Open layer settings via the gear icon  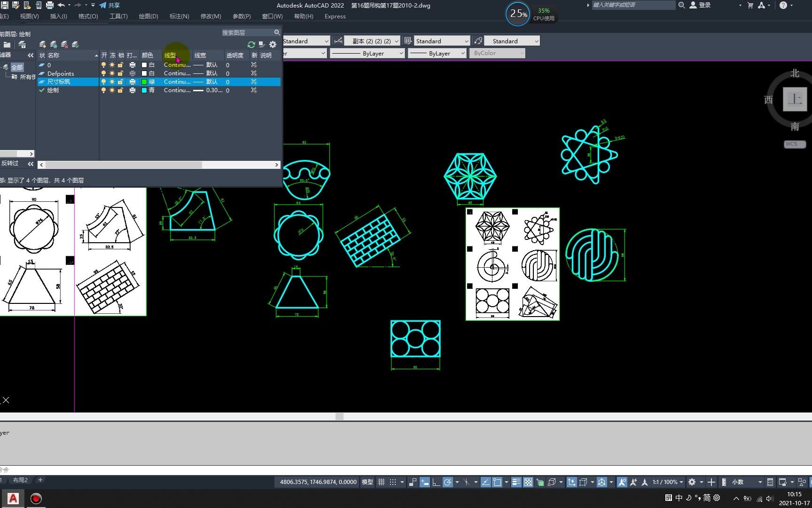(x=273, y=44)
